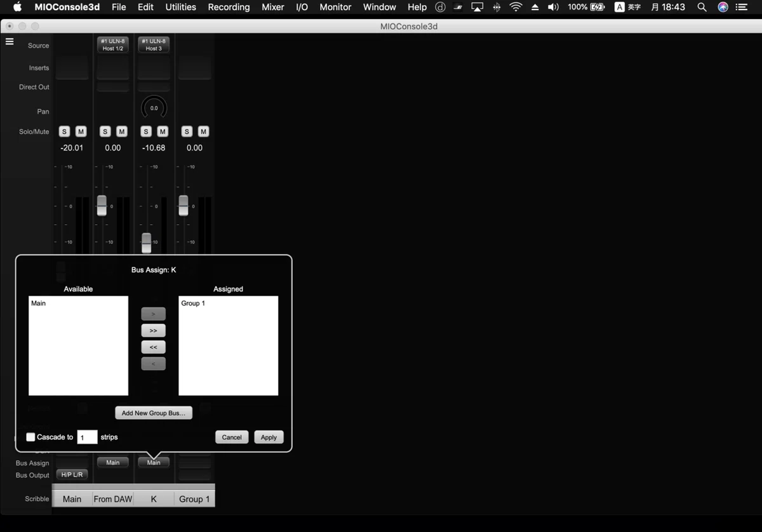Open Spotlight search in menu bar

click(702, 7)
